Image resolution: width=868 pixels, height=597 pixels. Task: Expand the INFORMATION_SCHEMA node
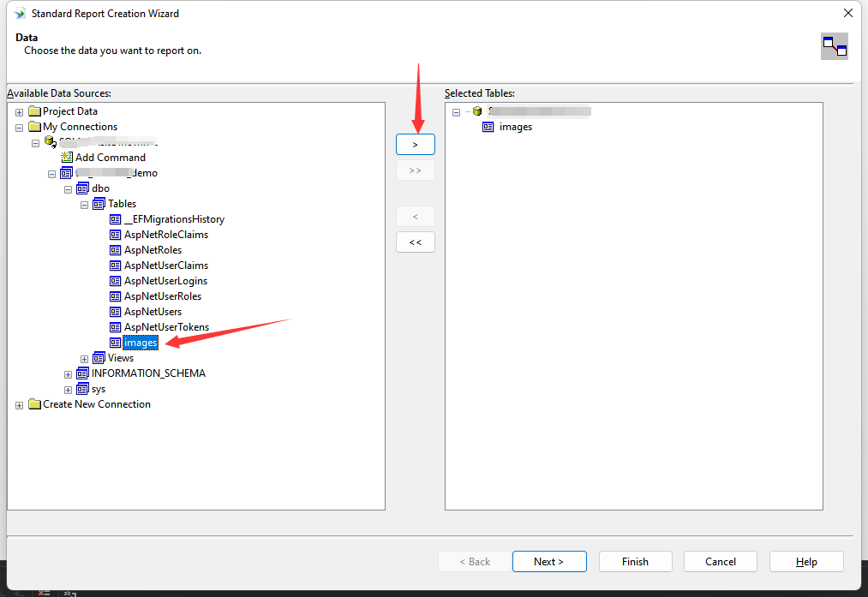pos(68,373)
